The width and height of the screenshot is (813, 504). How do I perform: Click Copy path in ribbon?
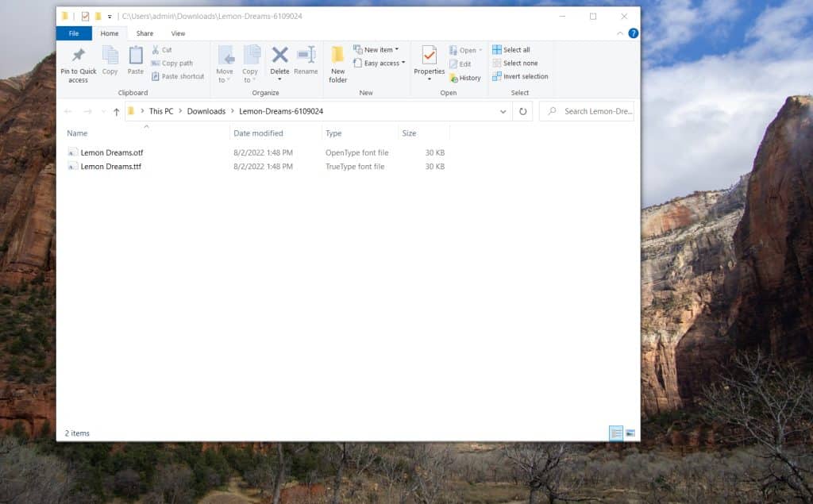click(172, 63)
